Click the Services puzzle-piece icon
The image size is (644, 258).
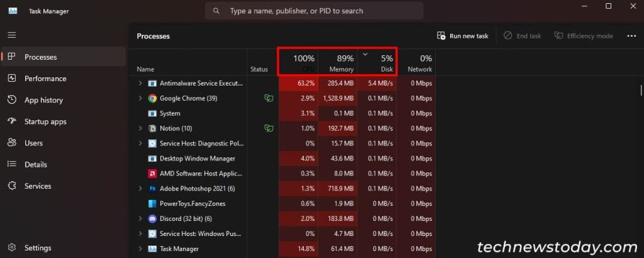click(12, 186)
